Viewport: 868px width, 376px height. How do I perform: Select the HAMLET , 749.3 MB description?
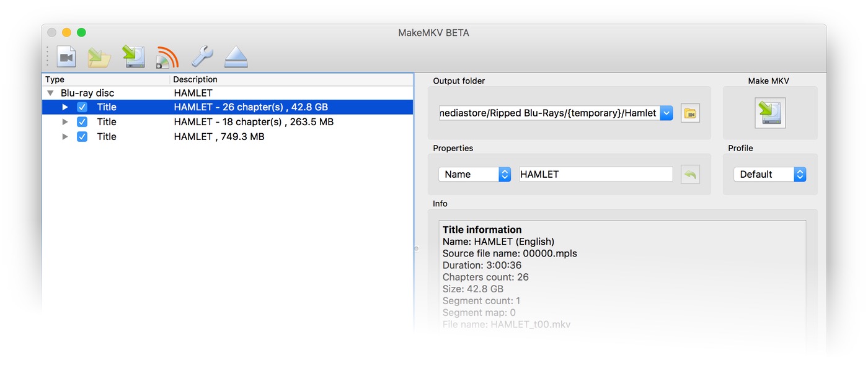[219, 137]
